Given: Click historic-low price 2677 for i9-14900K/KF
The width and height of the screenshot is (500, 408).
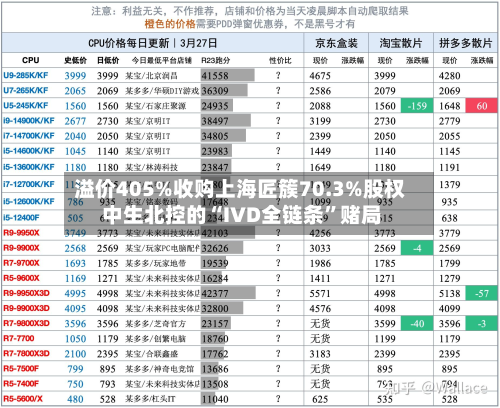Looking at the screenshot, I should pyautogui.click(x=75, y=121).
